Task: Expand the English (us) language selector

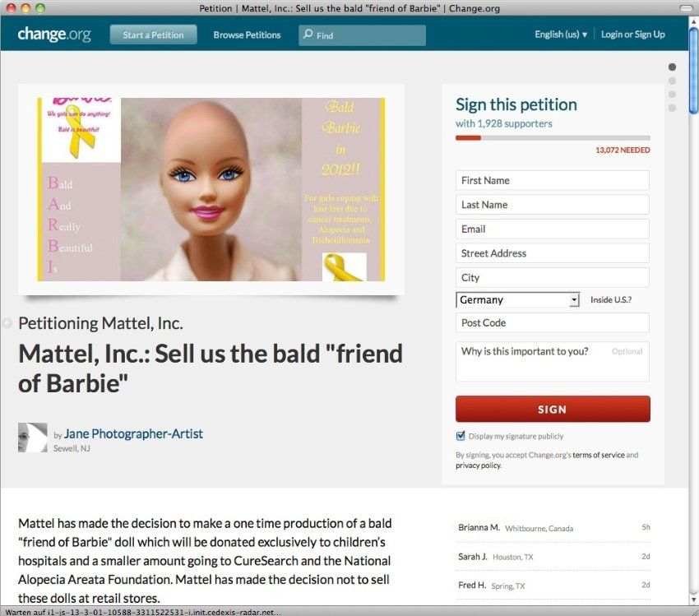Action: pyautogui.click(x=561, y=35)
